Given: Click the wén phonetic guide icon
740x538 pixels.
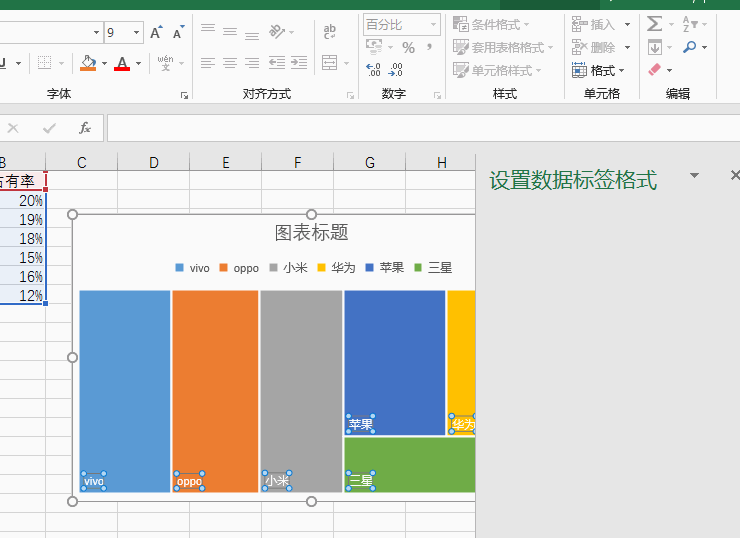Looking at the screenshot, I should point(165,63).
